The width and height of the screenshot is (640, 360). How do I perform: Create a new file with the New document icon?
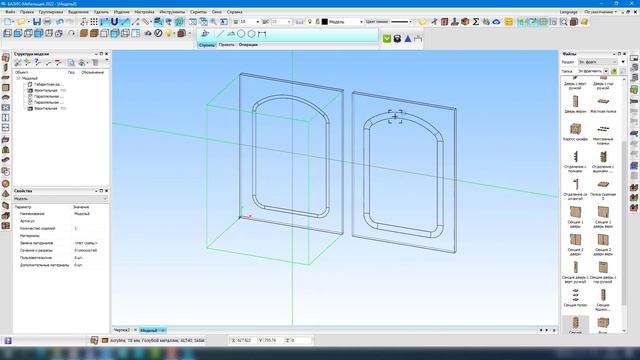point(7,22)
